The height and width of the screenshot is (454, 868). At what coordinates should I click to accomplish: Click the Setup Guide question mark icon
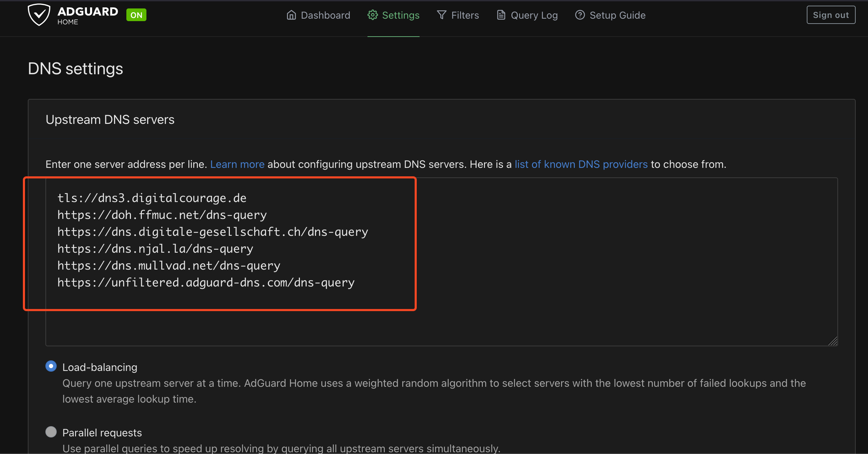pos(580,15)
